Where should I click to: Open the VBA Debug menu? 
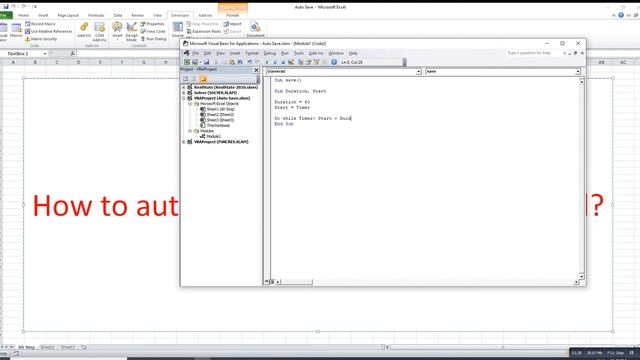(270, 53)
